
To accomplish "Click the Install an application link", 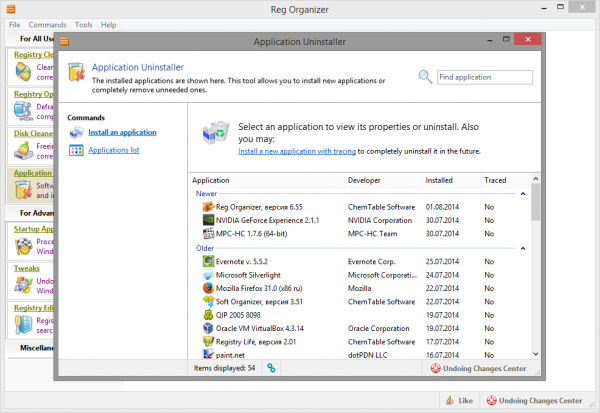I will (122, 132).
